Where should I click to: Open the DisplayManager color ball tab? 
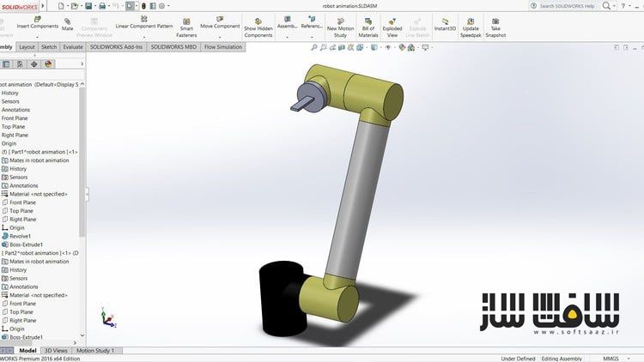tap(48, 64)
